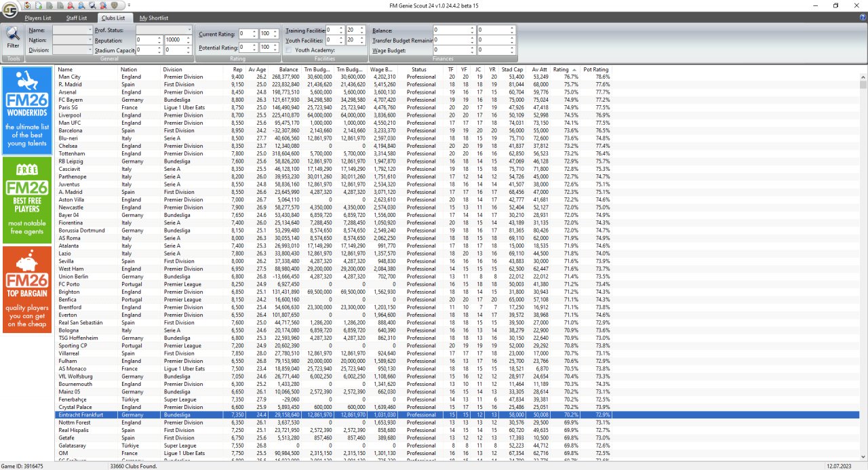Select the Nottm Forest row
The height and width of the screenshot is (470, 868).
pyautogui.click(x=334, y=423)
